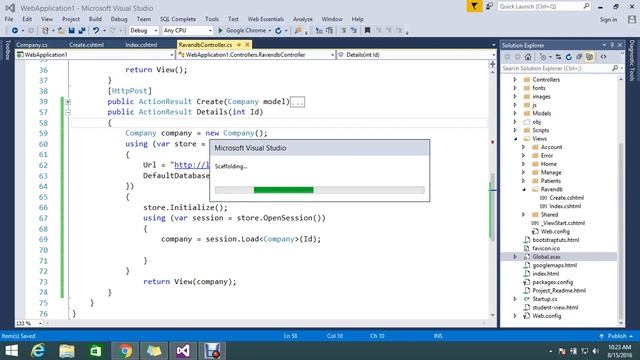Click the volume icon in system tray
The width and height of the screenshot is (640, 360).
pyautogui.click(x=596, y=351)
